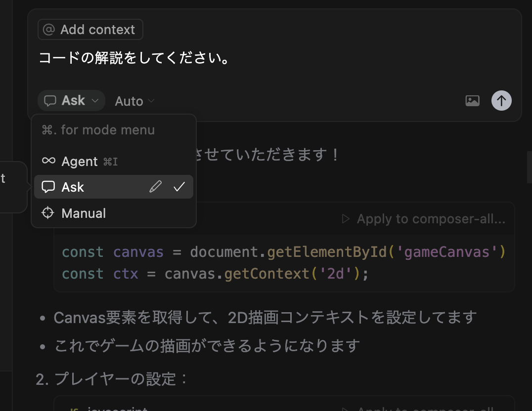Click the infinity icon beside Agent
This screenshot has width=532, height=411.
(48, 161)
